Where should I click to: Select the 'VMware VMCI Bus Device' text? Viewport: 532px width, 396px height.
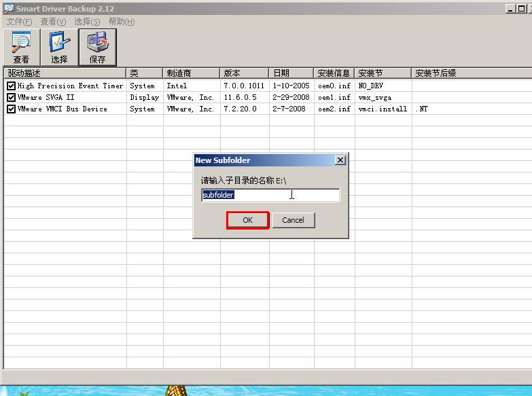tap(62, 109)
